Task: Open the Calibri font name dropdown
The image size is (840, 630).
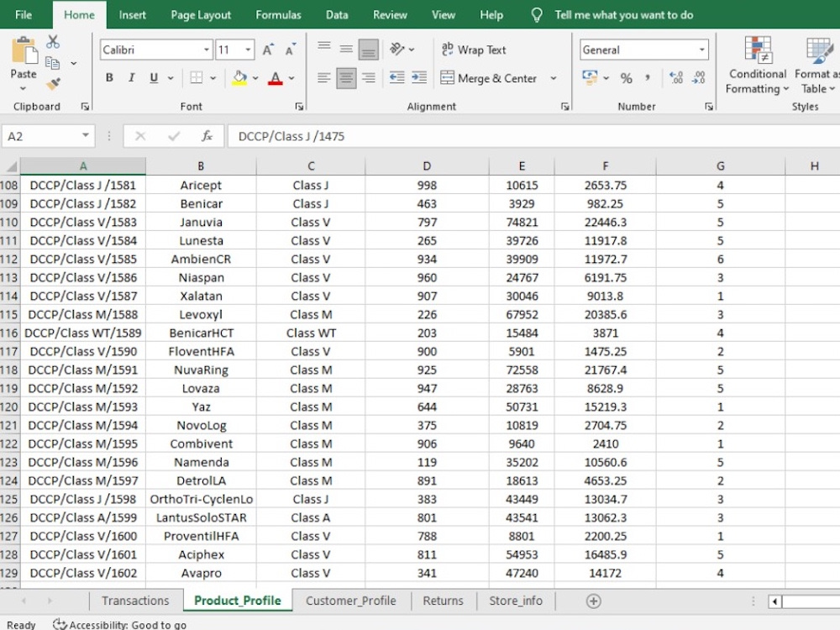Action: (207, 50)
